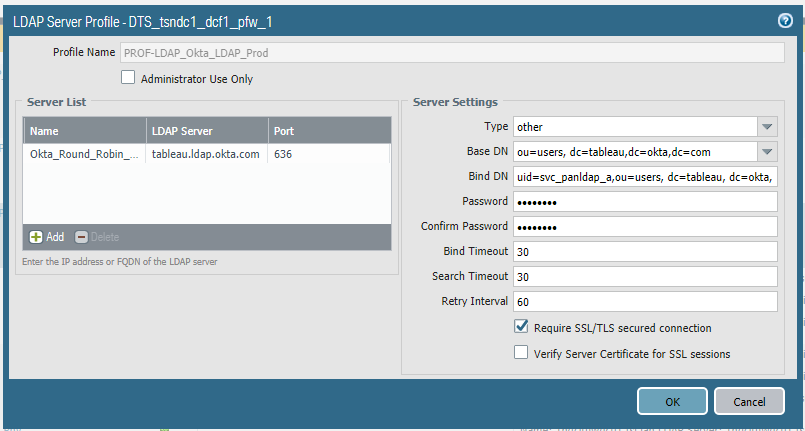Click the Bind Timeout field
Image resolution: width=805 pixels, height=431 pixels.
[x=645, y=251]
